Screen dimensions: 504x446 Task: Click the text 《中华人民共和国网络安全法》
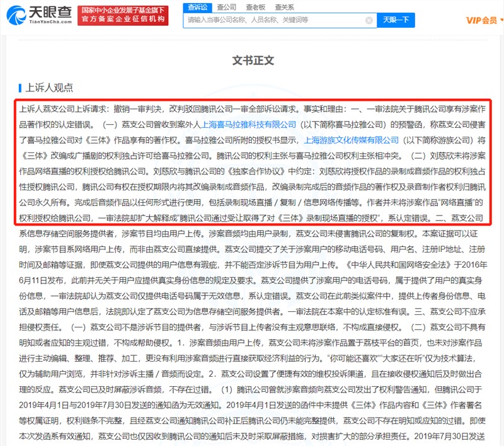pyautogui.click(x=398, y=265)
